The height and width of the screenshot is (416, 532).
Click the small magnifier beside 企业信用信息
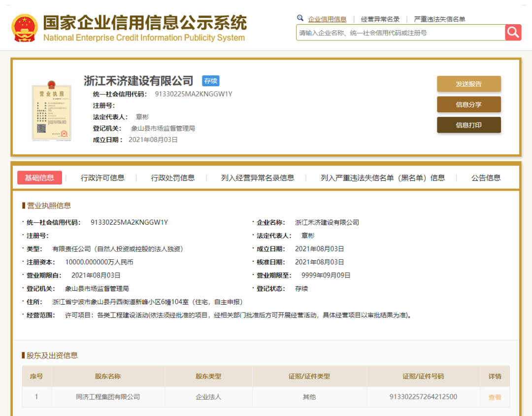coord(300,18)
